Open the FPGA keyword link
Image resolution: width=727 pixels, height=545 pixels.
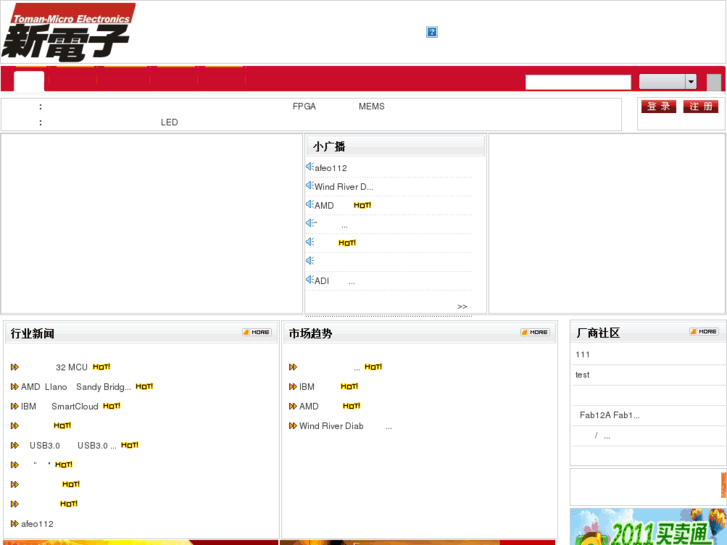(x=304, y=106)
